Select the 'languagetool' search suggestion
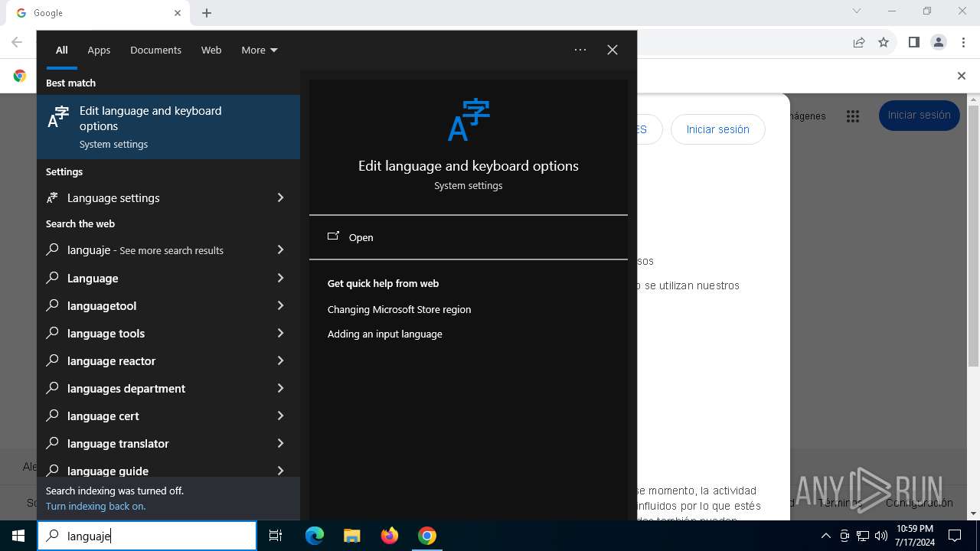The image size is (980, 551). coord(168,305)
